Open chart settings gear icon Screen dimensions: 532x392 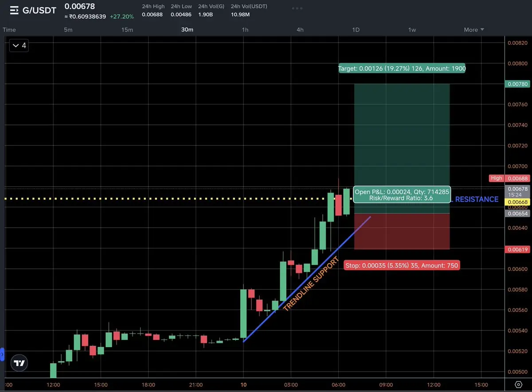(518, 384)
